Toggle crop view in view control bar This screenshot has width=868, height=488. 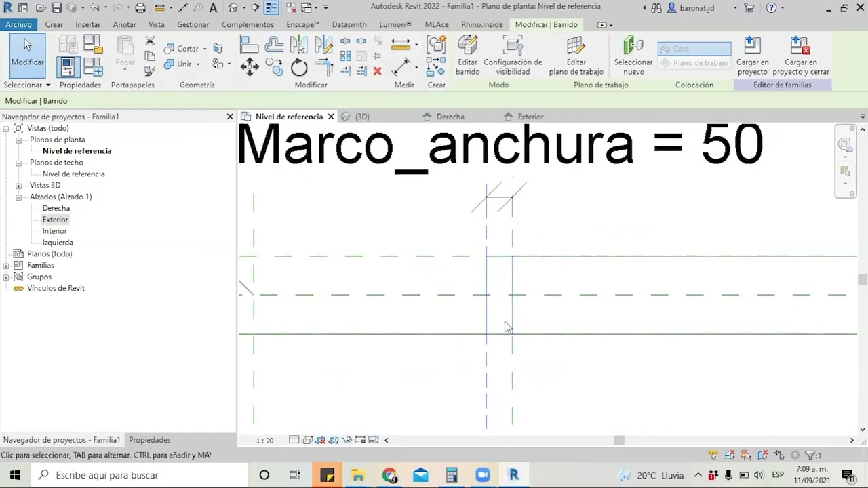(321, 440)
